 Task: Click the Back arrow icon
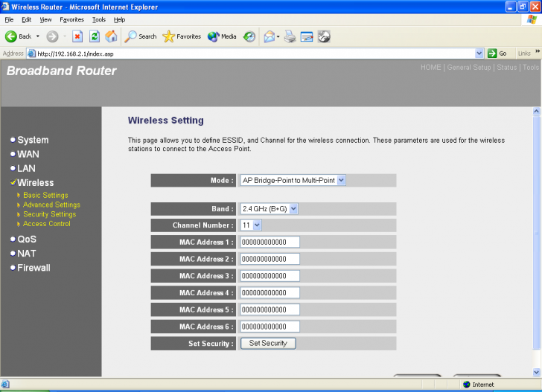[x=11, y=36]
